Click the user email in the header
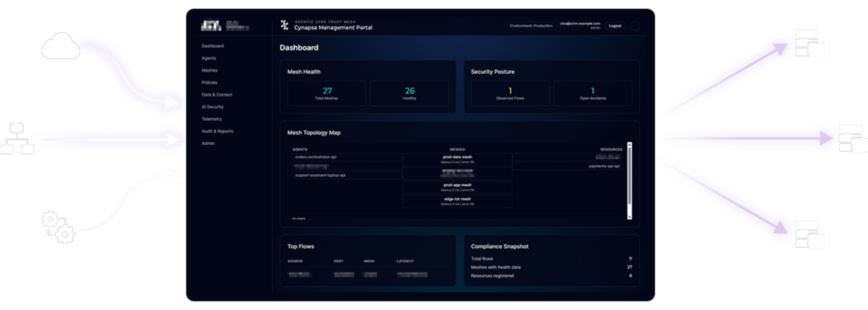868x310 pixels. point(580,24)
